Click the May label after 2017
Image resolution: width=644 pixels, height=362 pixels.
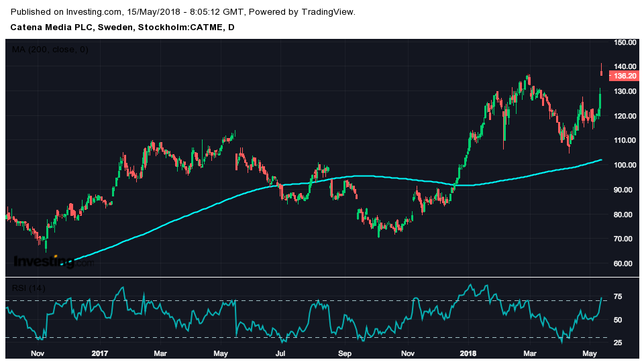pos(221,353)
